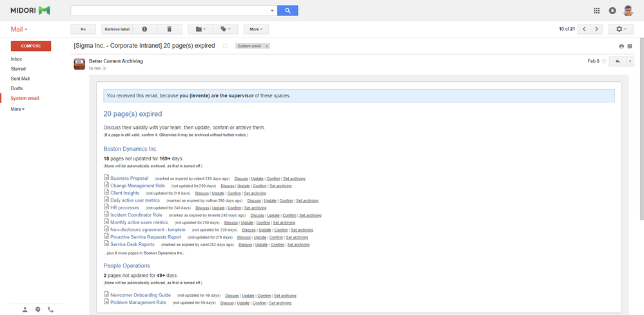Image resolution: width=644 pixels, height=315 pixels.
Task: Click the Midori logo
Action: pyautogui.click(x=30, y=11)
